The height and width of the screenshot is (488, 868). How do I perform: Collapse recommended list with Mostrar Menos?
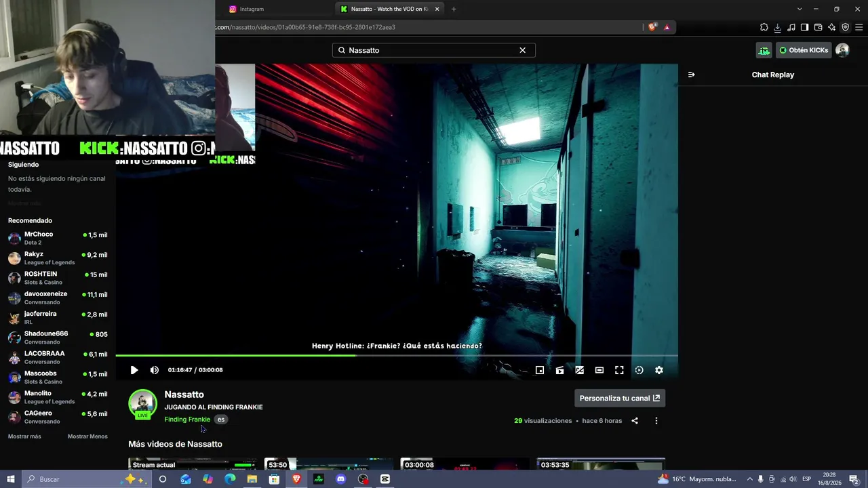coord(87,436)
